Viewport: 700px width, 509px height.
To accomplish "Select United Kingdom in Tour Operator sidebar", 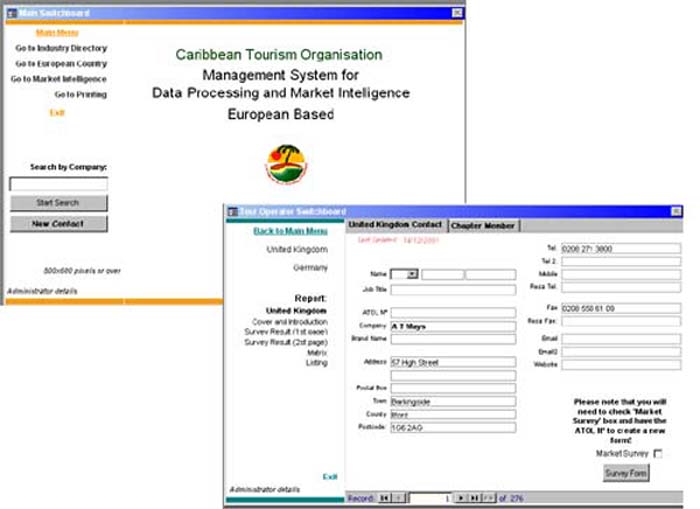I will point(297,249).
